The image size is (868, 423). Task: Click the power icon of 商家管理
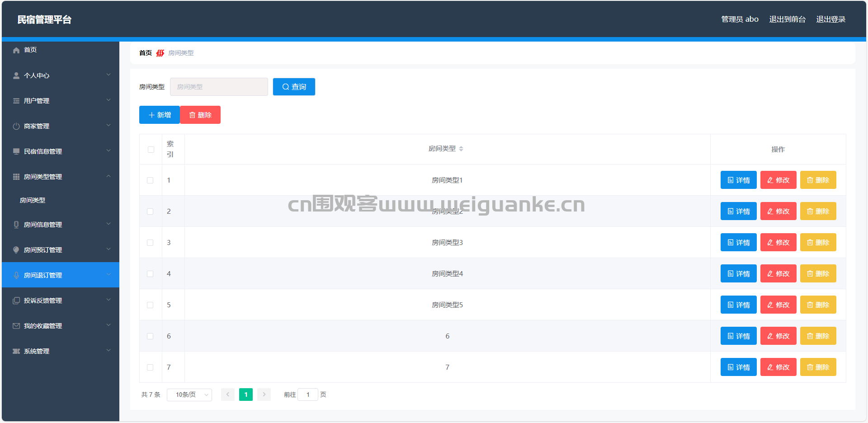[16, 126]
